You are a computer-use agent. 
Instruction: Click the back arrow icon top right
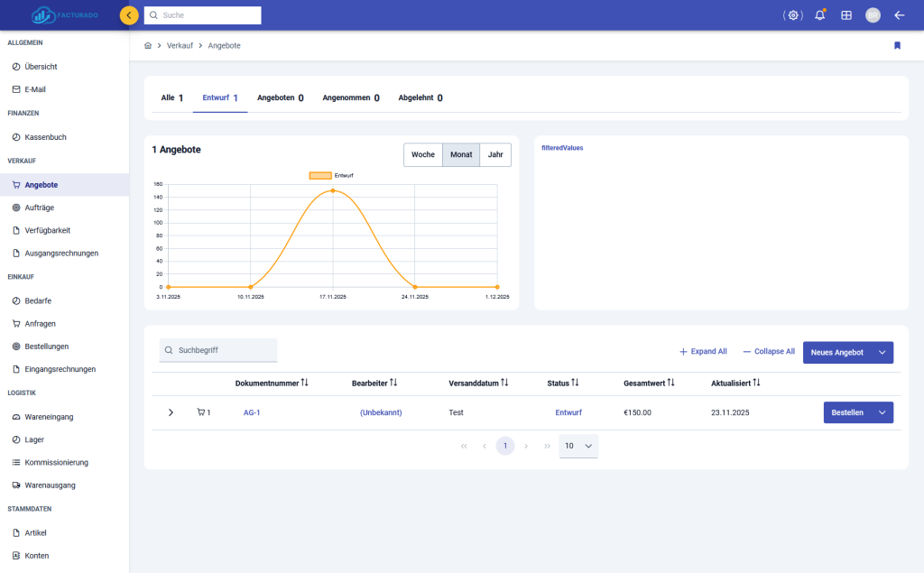[x=899, y=15]
